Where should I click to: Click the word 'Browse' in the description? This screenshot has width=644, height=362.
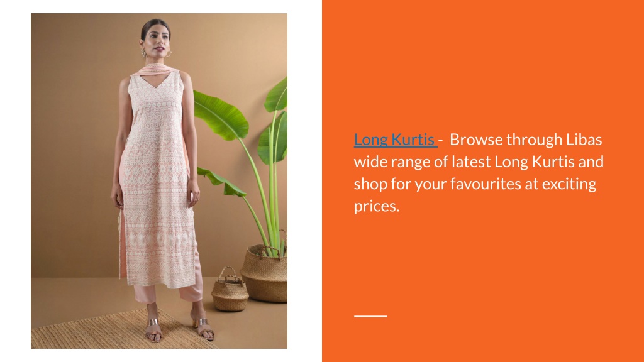click(477, 140)
